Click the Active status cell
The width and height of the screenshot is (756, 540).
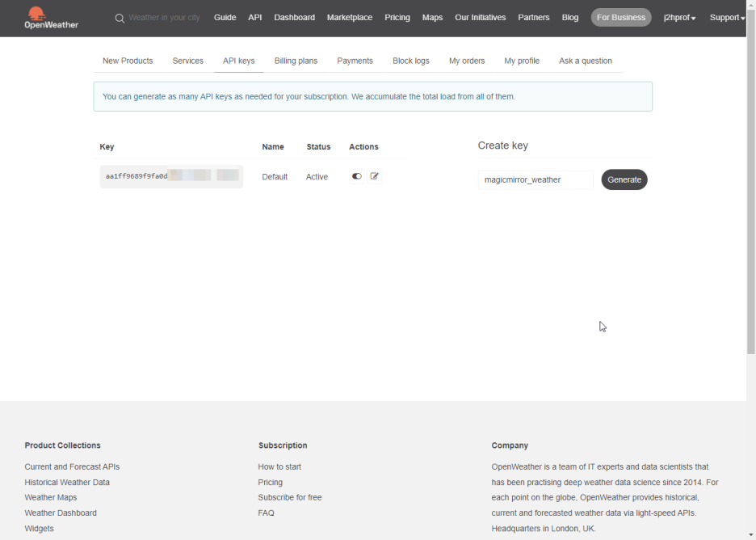(x=317, y=177)
